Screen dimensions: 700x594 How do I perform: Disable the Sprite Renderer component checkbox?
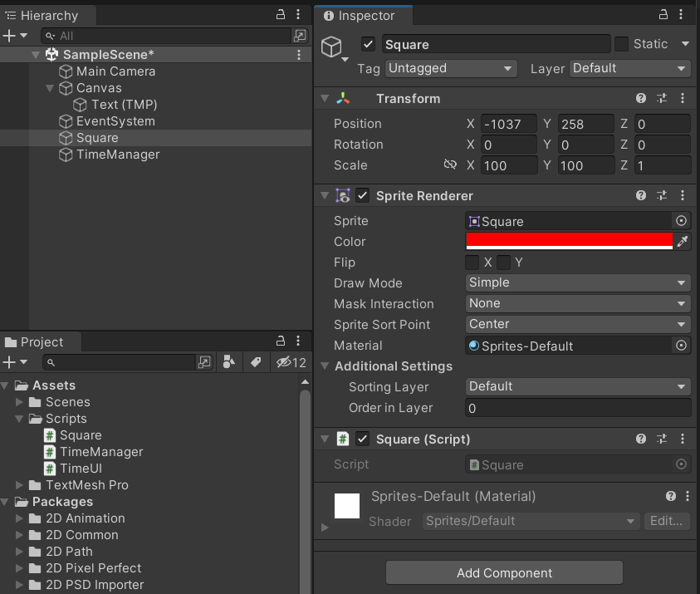pyautogui.click(x=363, y=196)
